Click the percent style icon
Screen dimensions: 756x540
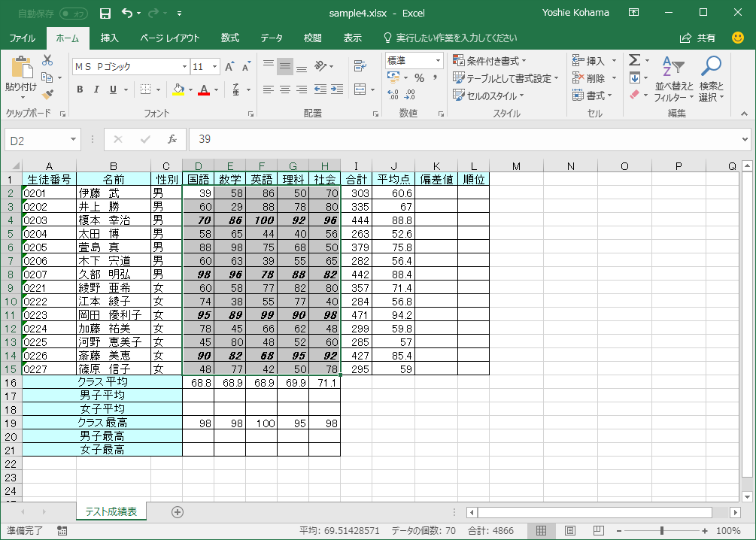pyautogui.click(x=420, y=78)
